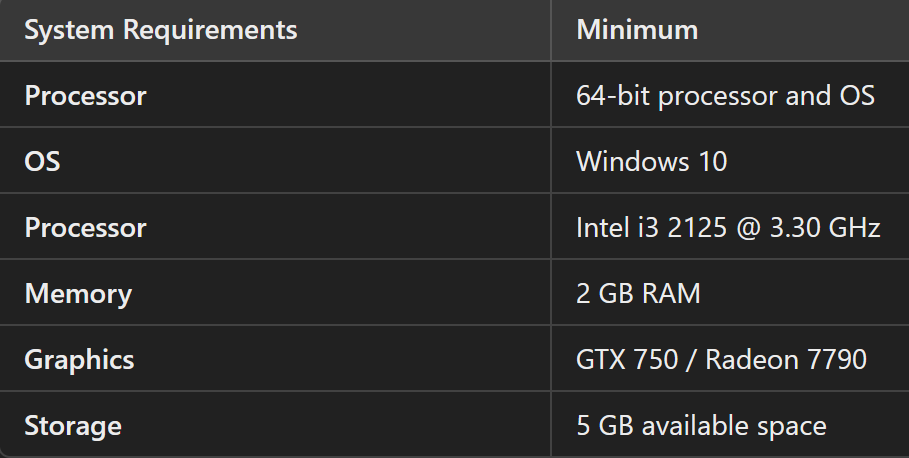
Task: Click the Intel i3 2125 value cell
Action: tap(728, 228)
